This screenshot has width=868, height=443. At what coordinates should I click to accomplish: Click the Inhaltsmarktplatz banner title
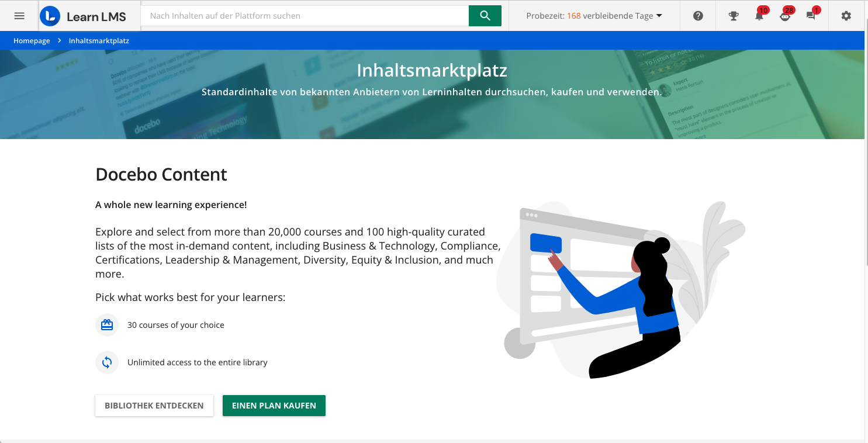[x=432, y=71]
